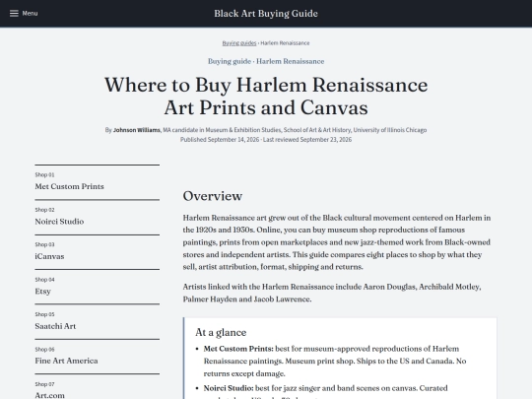532x399 pixels.
Task: Click the Overview heading
Action: 213,196
